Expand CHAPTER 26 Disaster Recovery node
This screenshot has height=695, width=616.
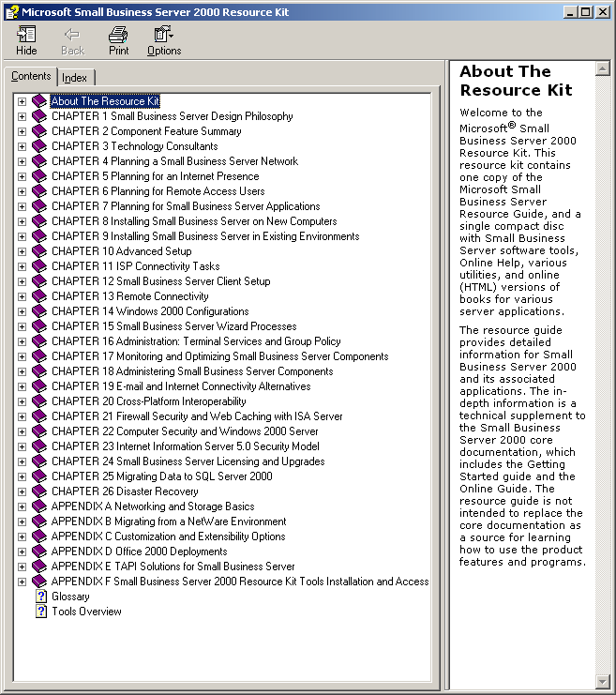tap(22, 491)
